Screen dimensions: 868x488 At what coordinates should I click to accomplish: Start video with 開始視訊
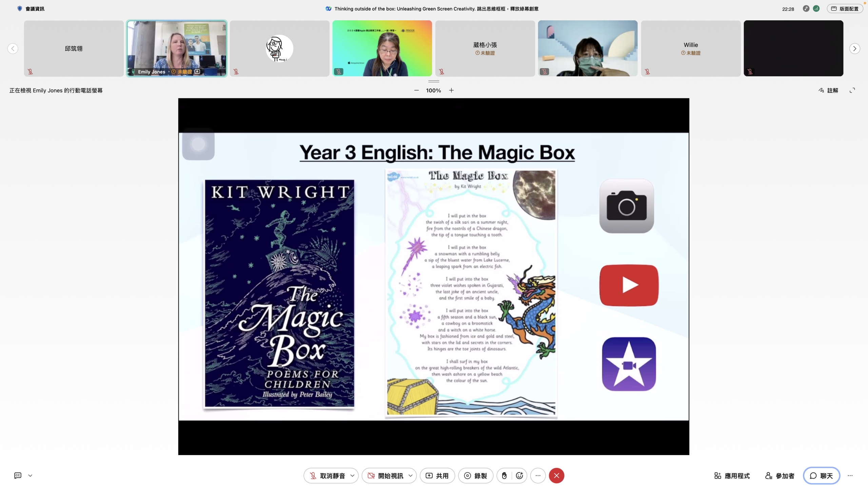coord(385,475)
